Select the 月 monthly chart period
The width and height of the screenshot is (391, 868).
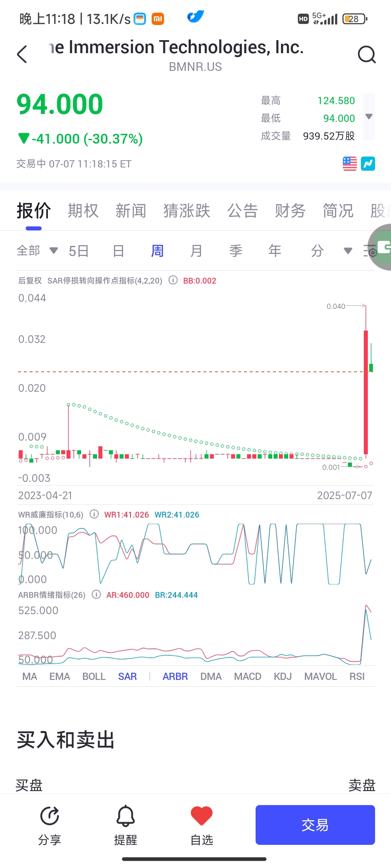[x=196, y=251]
